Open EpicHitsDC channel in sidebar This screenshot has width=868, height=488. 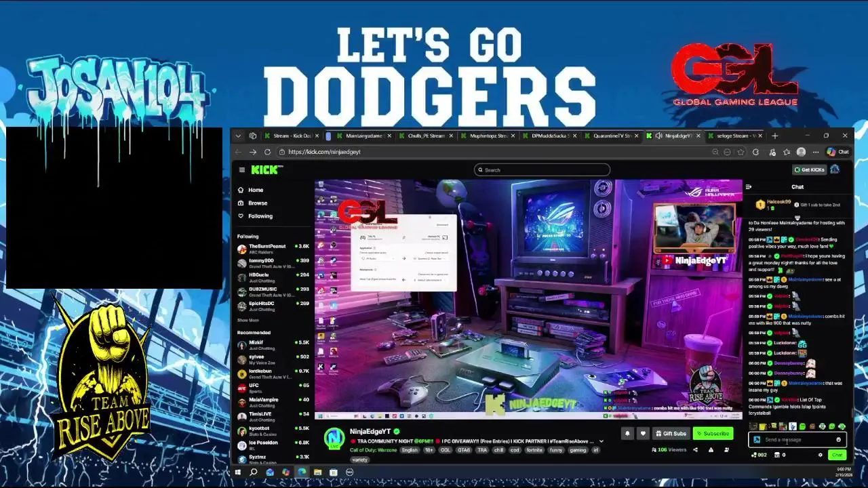(x=273, y=306)
